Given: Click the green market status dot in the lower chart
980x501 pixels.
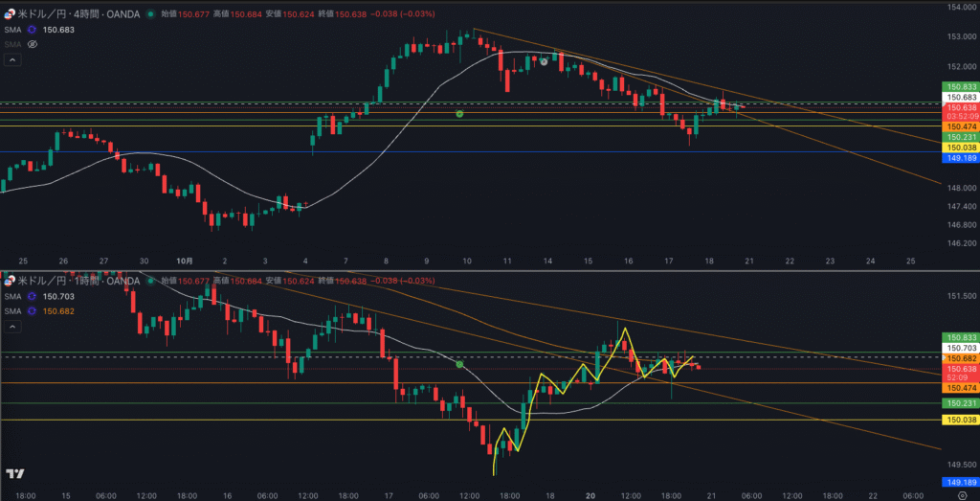Looking at the screenshot, I should (152, 282).
